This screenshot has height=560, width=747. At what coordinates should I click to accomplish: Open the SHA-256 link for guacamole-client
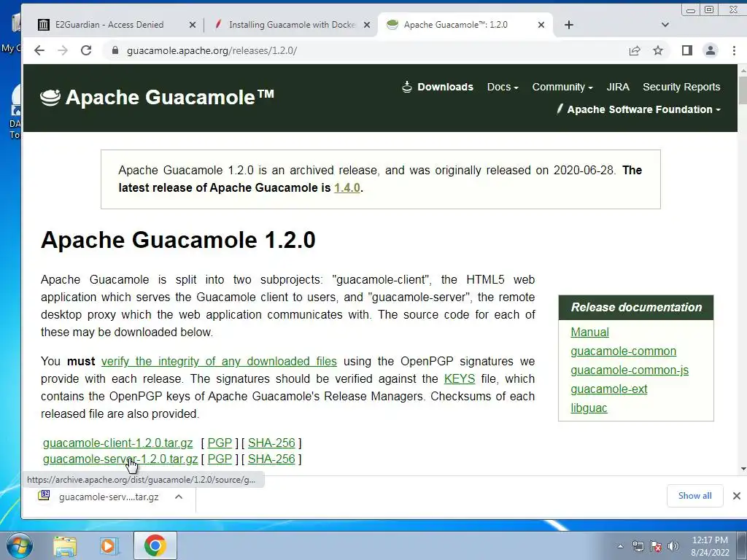[271, 443]
